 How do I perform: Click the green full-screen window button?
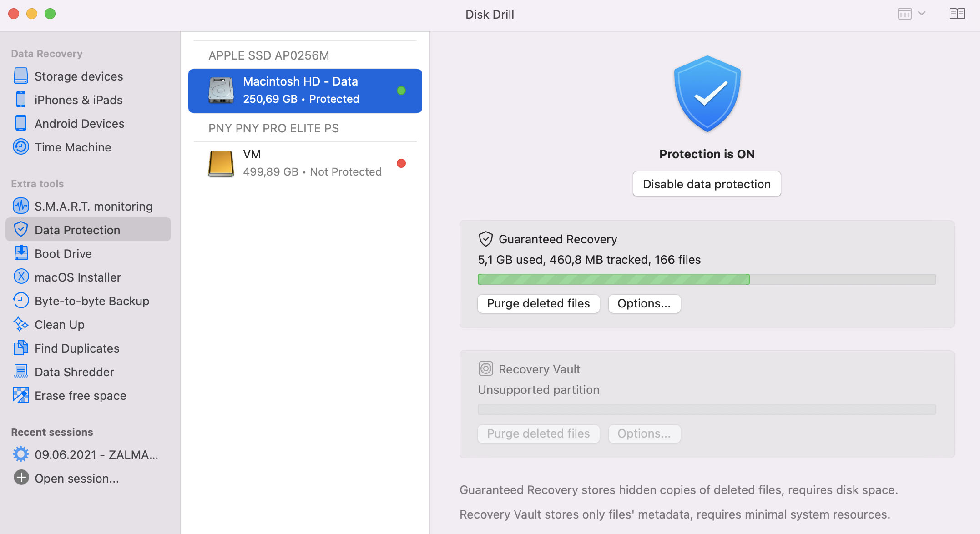(50, 14)
